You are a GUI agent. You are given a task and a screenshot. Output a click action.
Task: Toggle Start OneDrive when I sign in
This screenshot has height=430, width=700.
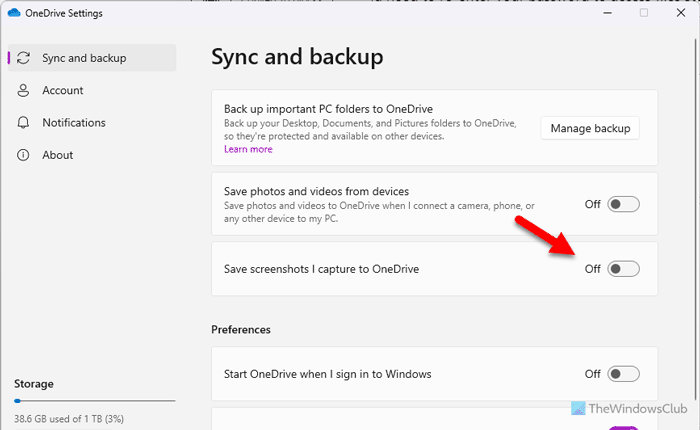click(x=623, y=374)
